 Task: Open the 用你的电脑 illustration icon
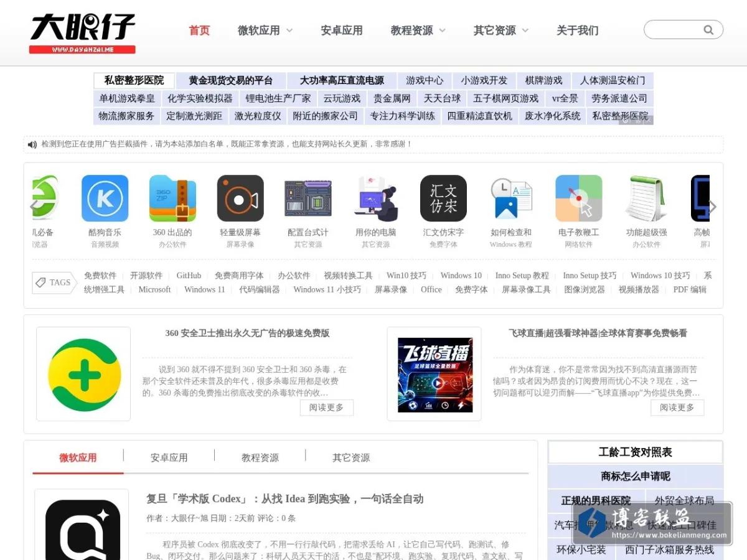click(376, 198)
